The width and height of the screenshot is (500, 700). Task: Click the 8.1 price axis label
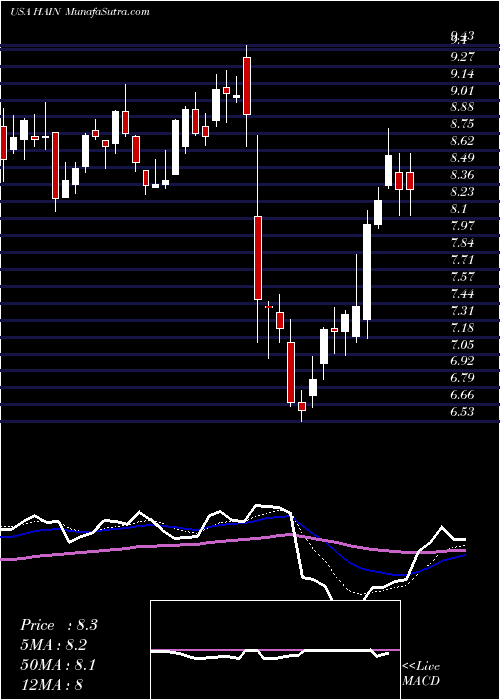point(459,209)
